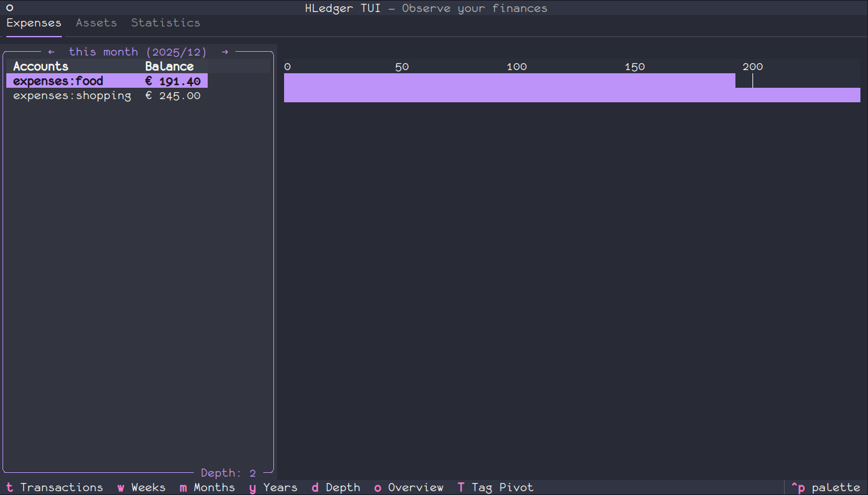Image resolution: width=868 pixels, height=495 pixels.
Task: Select the Expenses tab
Action: tap(34, 23)
